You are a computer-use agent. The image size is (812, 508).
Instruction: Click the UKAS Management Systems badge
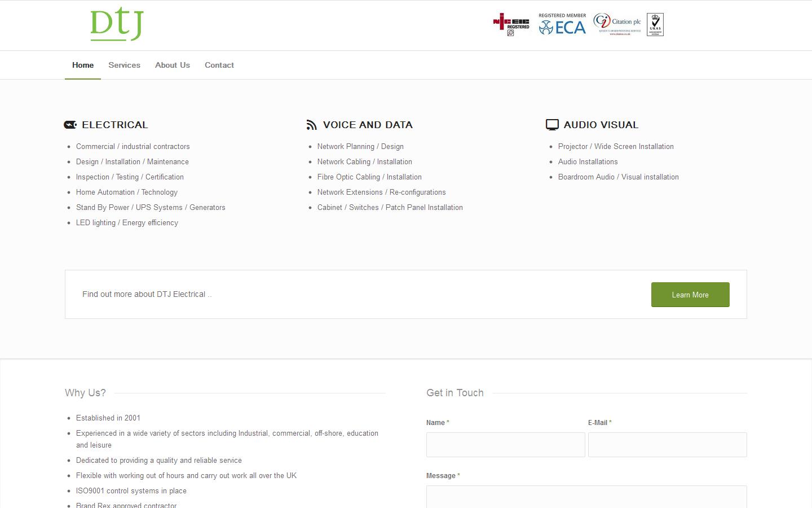pyautogui.click(x=655, y=24)
